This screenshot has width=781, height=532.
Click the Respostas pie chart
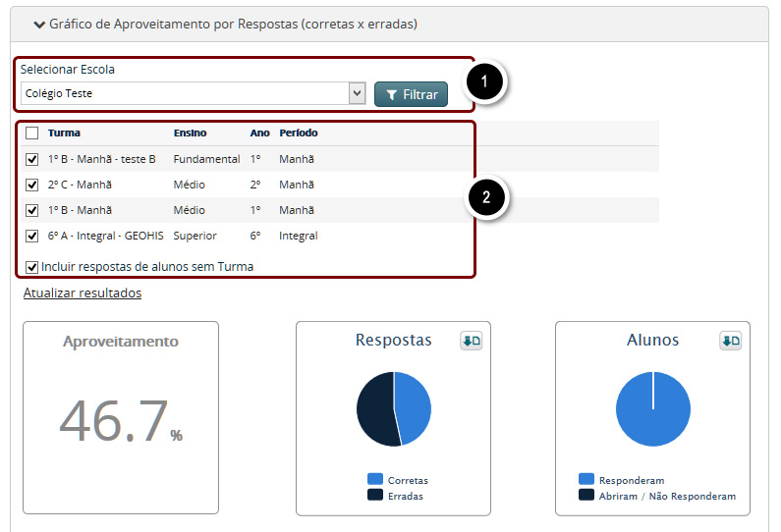394,409
